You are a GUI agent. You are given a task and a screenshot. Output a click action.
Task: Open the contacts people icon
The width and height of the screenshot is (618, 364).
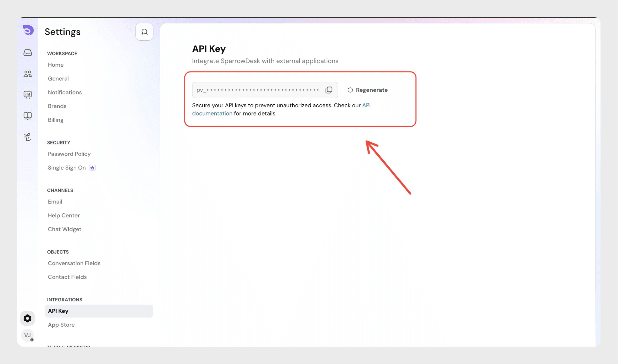(28, 74)
